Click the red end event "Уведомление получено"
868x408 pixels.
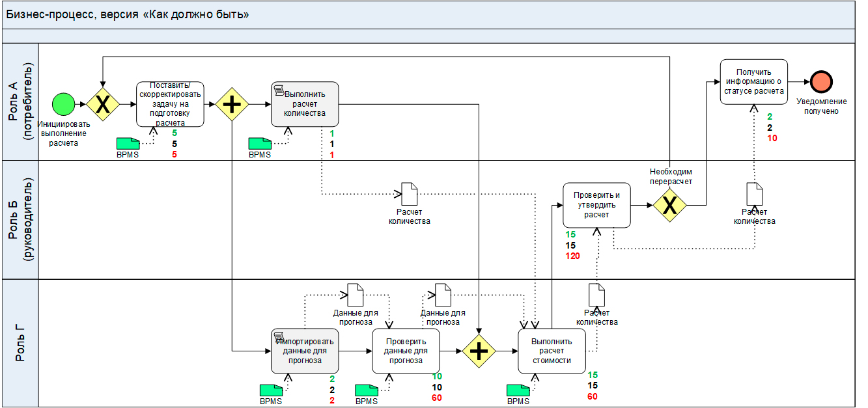822,82
